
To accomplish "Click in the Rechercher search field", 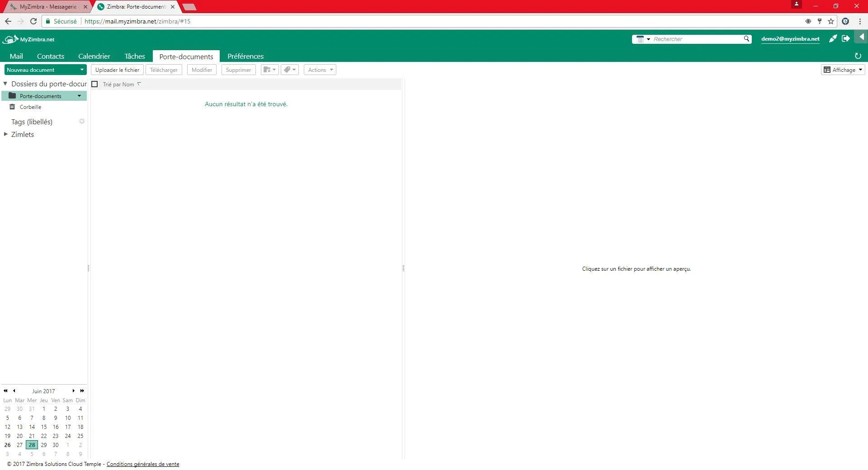I will click(x=697, y=39).
